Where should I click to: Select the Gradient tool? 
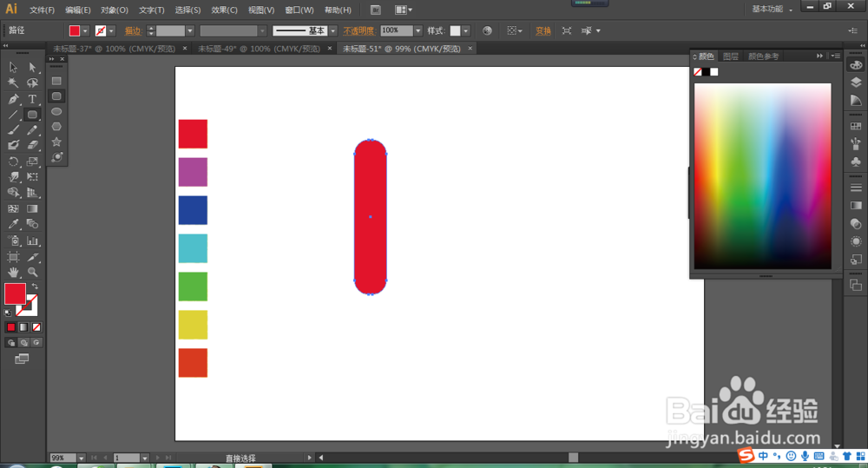32,208
